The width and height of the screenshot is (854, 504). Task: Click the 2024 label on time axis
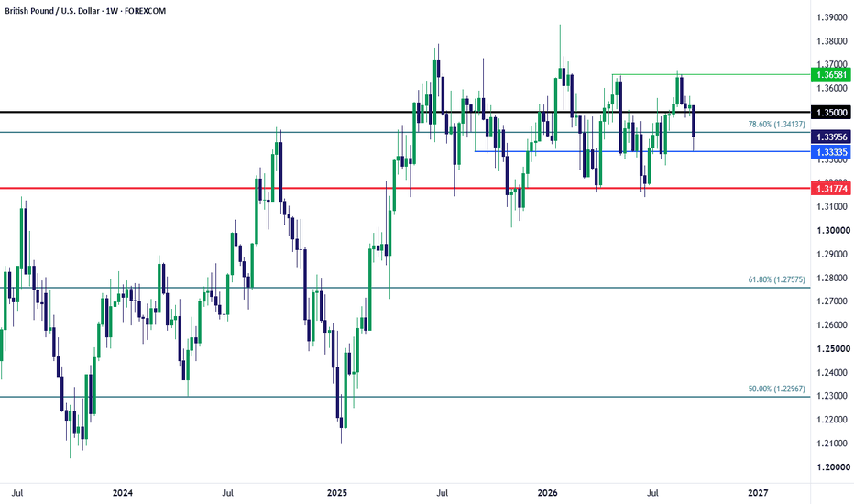pos(123,493)
